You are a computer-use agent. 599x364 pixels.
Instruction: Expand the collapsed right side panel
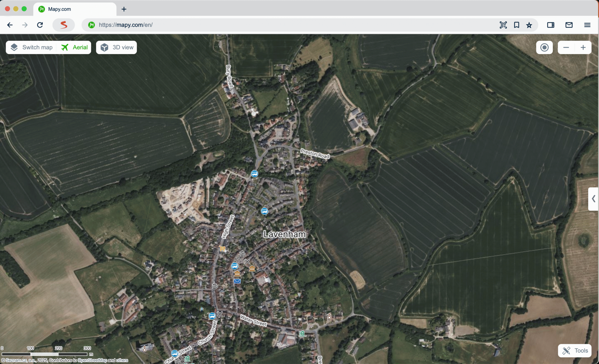click(593, 199)
